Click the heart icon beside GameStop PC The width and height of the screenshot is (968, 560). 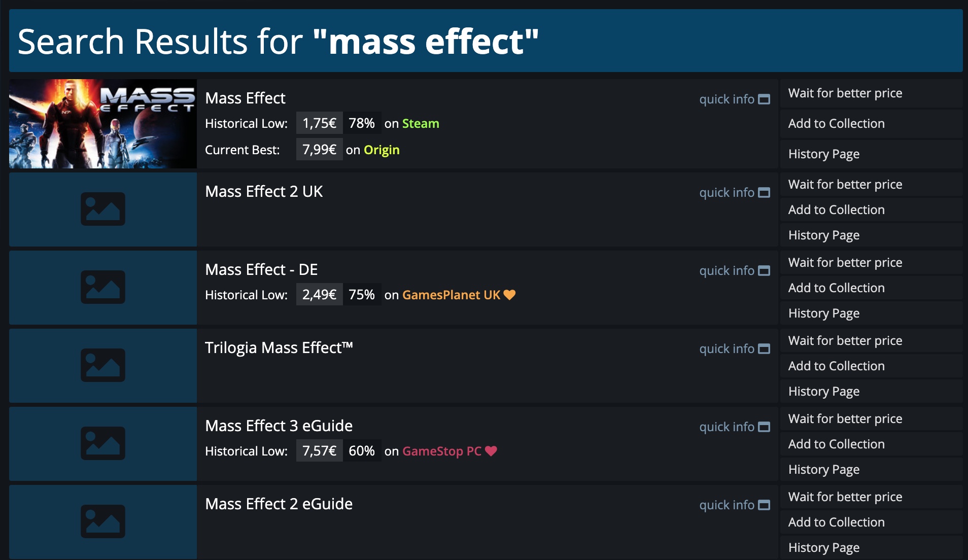click(491, 451)
